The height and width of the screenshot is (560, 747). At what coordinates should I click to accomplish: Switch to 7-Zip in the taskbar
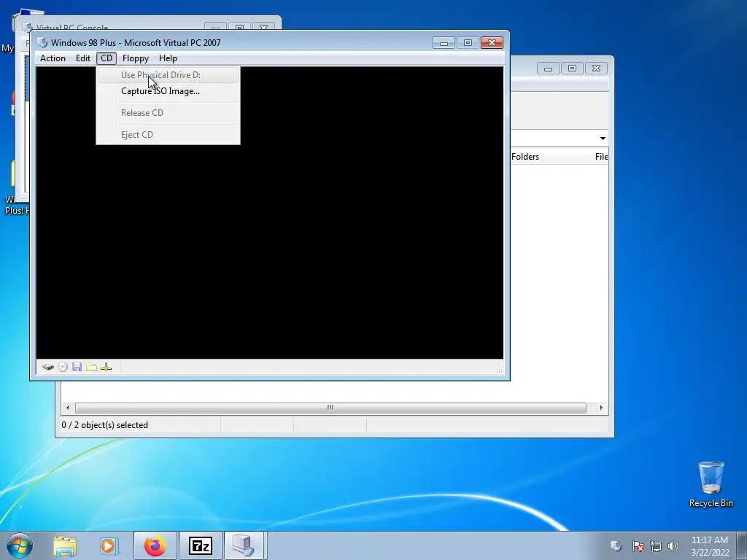(x=200, y=545)
